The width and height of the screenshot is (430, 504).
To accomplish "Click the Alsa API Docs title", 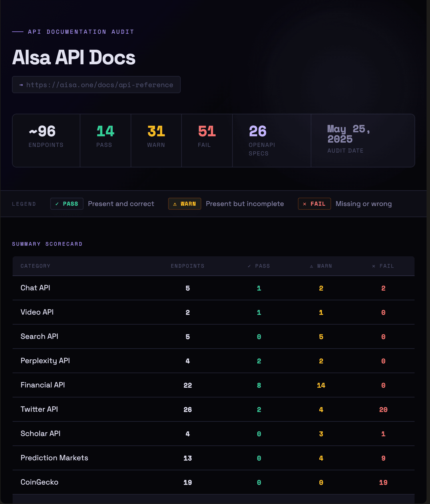I will (74, 57).
